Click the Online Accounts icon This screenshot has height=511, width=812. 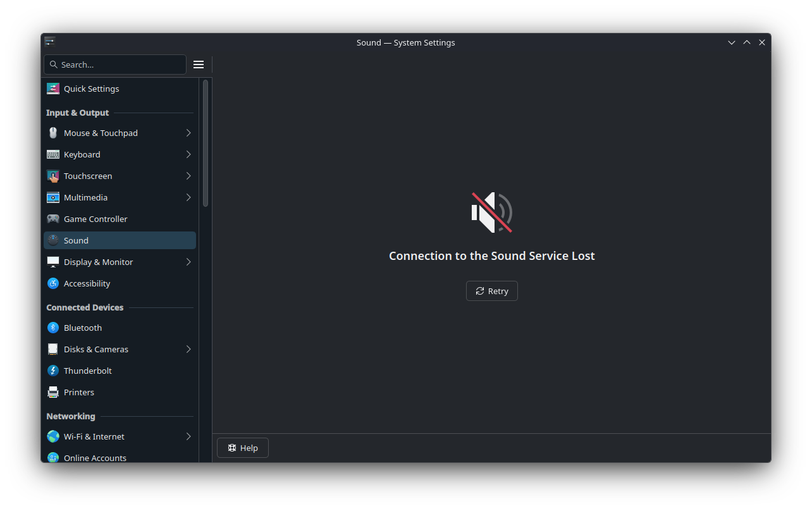(53, 457)
